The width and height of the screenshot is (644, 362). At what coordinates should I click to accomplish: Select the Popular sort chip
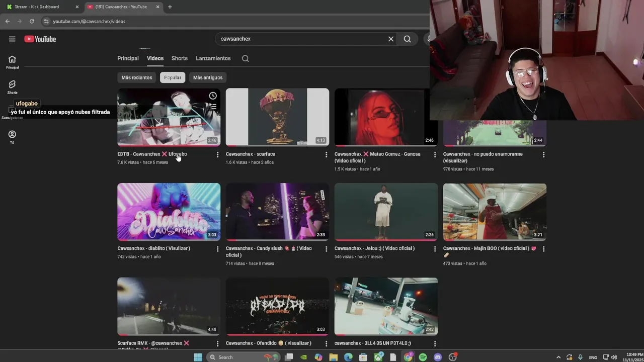pyautogui.click(x=173, y=77)
